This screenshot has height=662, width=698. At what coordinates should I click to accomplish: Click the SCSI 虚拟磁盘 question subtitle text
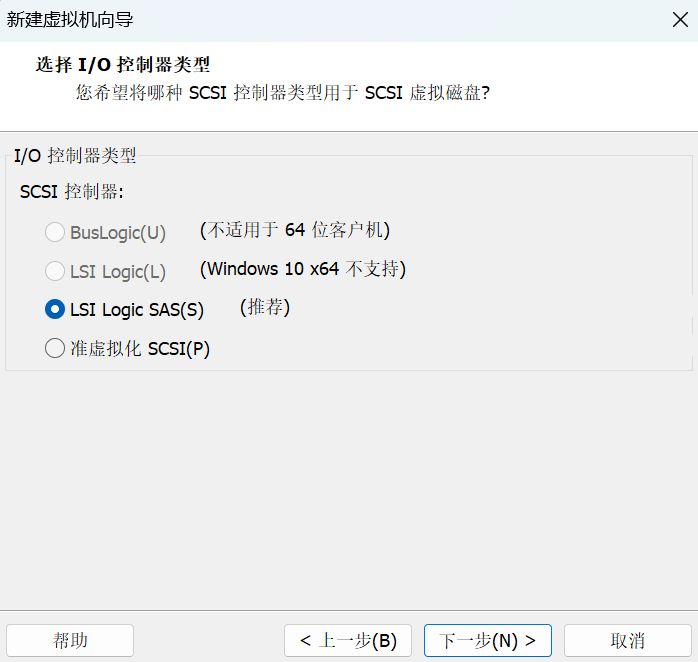coord(283,93)
